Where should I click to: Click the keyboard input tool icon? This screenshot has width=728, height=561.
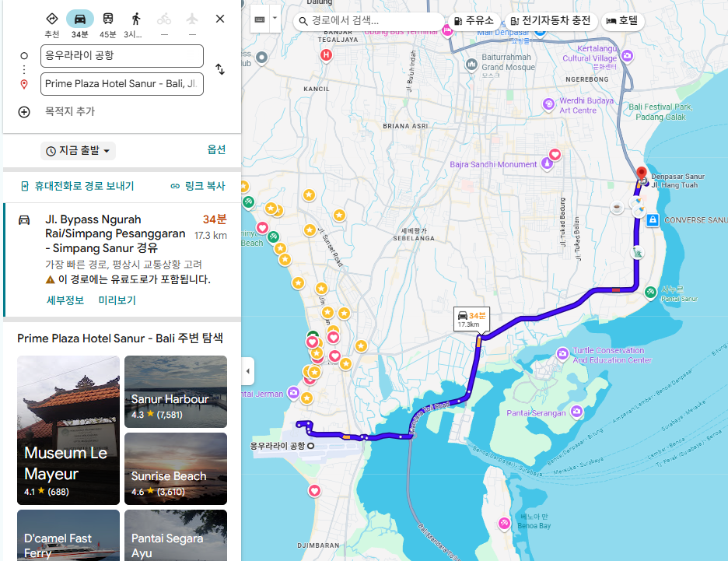point(260,19)
